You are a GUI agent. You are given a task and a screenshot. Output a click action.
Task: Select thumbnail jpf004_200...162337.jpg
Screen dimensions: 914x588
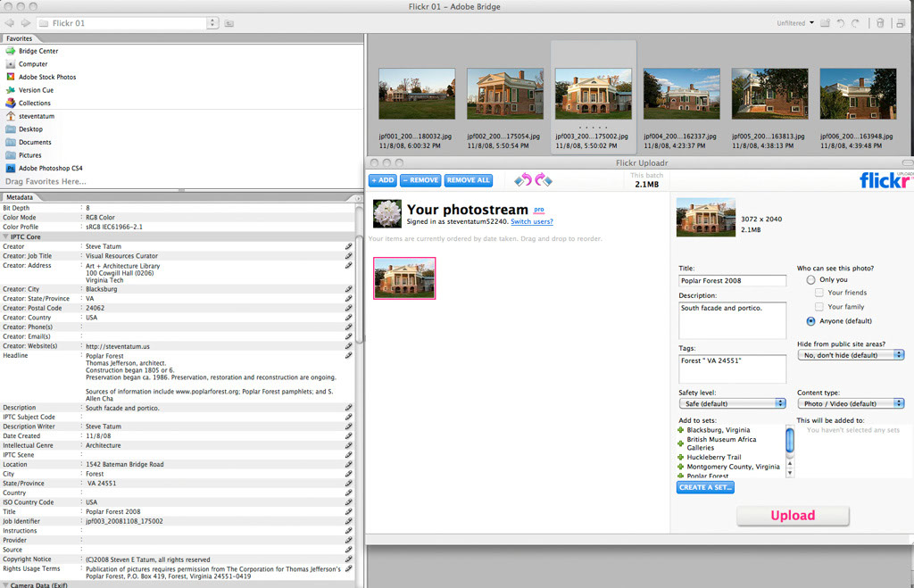(x=681, y=93)
